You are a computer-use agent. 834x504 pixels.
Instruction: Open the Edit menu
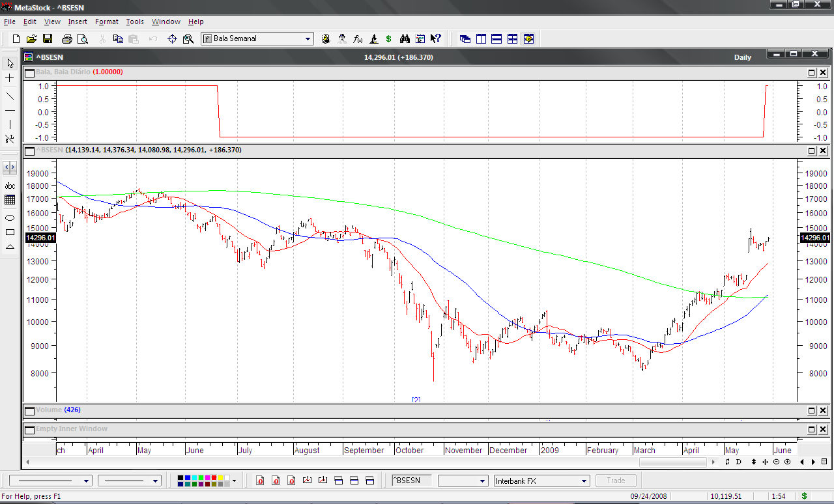tap(30, 21)
